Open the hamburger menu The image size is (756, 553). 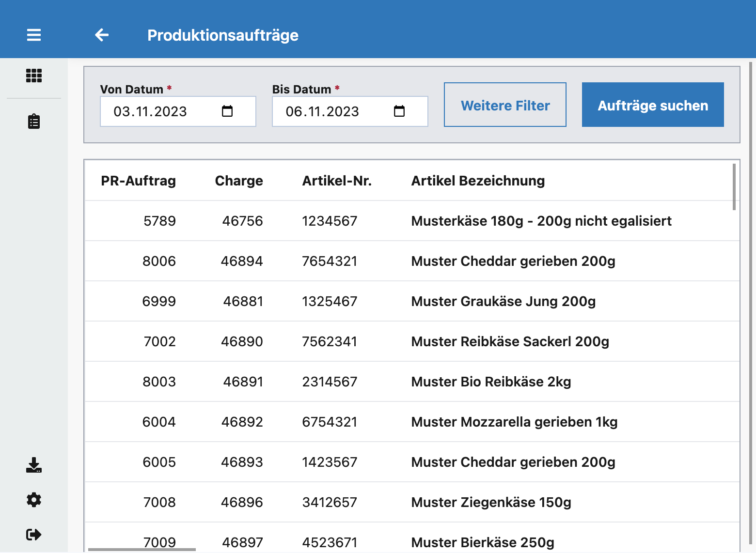[34, 35]
